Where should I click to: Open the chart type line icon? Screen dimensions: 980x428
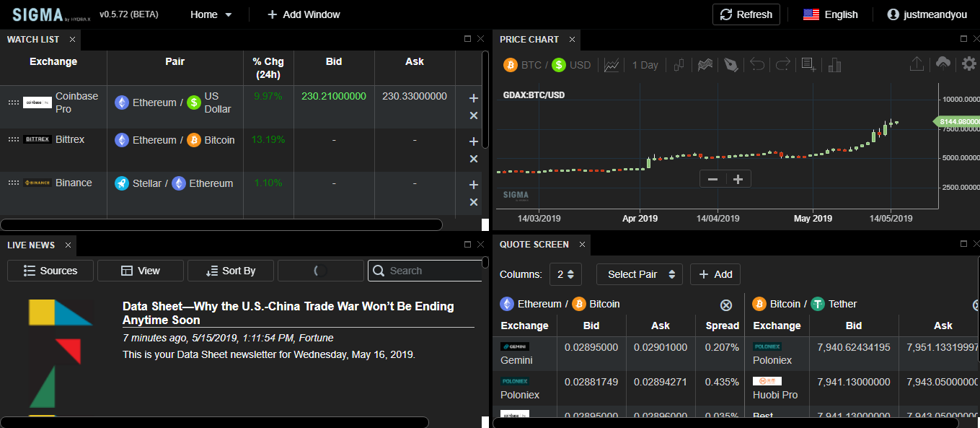click(x=612, y=65)
